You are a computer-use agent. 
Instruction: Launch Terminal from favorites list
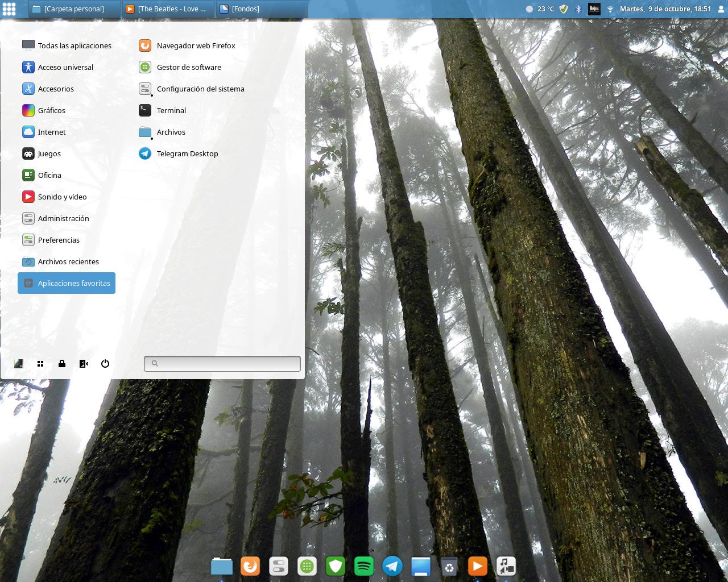pyautogui.click(x=163, y=110)
